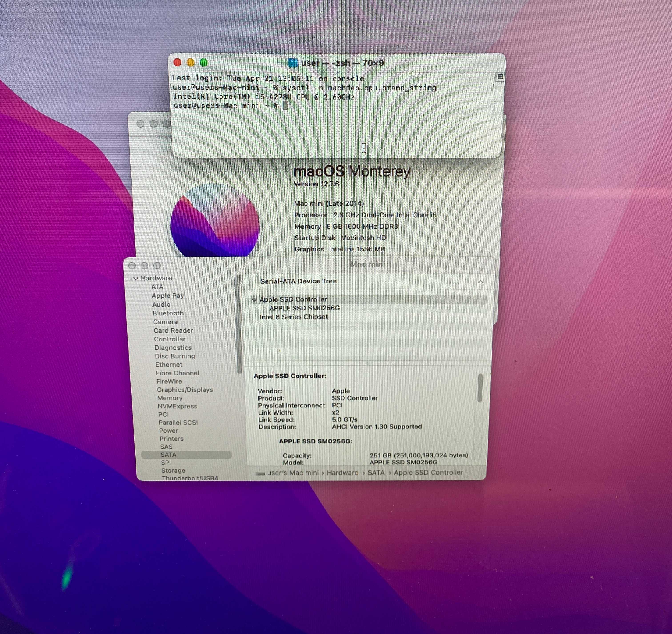Select Graphics/Displays in the sidebar
This screenshot has width=672, height=634.
185,390
